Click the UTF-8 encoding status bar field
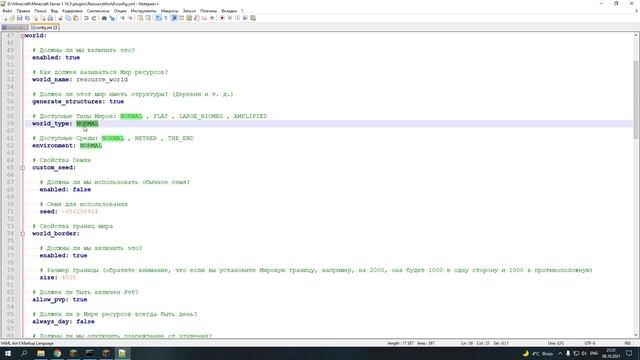640x360 pixels. tap(590, 343)
